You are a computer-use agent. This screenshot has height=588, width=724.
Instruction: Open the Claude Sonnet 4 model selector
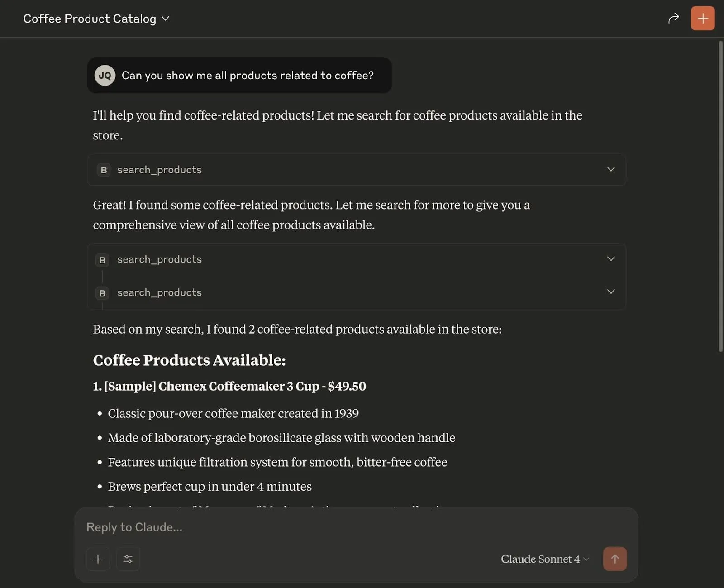[545, 559]
